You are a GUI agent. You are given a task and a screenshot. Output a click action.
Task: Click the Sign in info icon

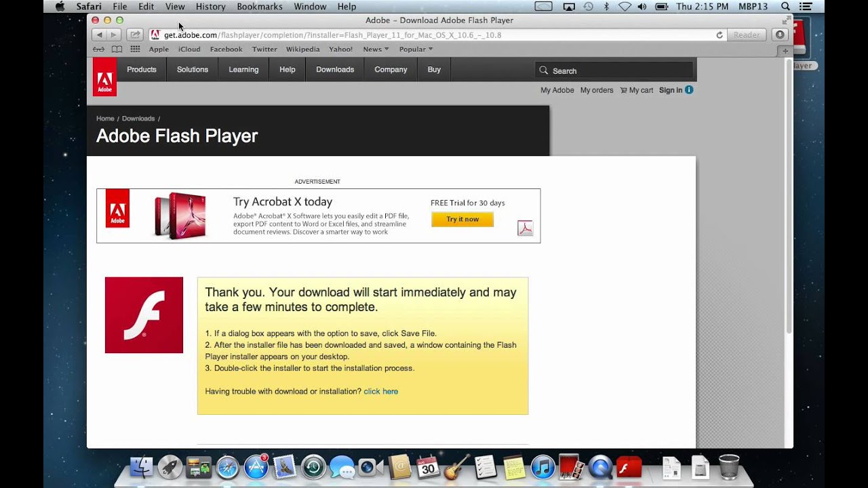(x=689, y=89)
